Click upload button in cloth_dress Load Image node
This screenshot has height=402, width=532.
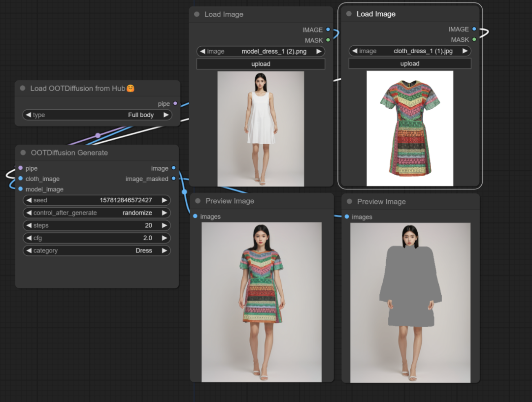pos(410,63)
